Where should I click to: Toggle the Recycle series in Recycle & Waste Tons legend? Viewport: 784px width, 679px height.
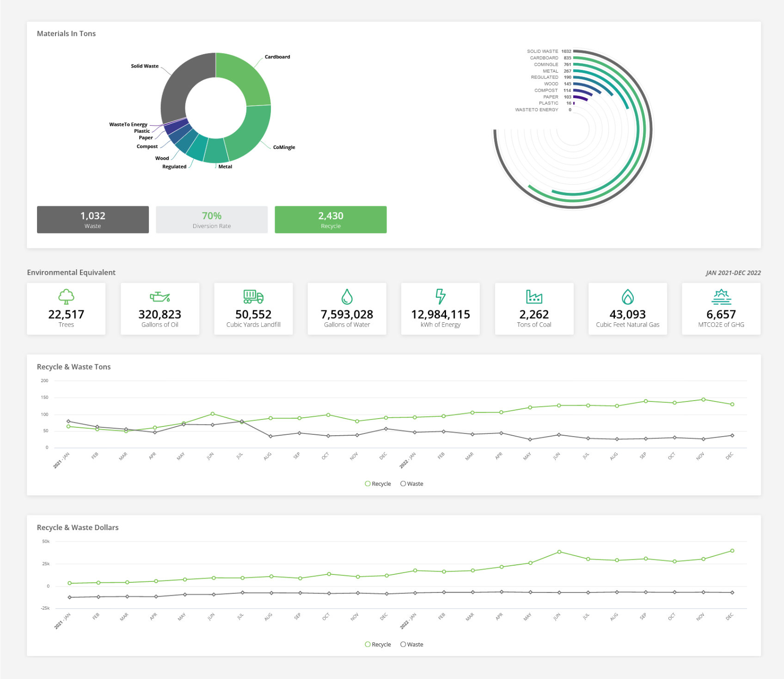tap(378, 483)
